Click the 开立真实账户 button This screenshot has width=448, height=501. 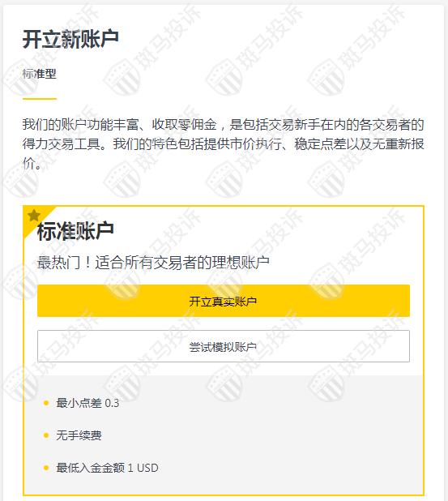tap(224, 301)
